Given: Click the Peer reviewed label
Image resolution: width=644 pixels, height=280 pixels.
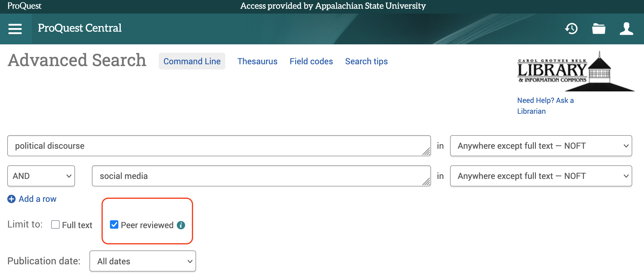Looking at the screenshot, I should (147, 225).
